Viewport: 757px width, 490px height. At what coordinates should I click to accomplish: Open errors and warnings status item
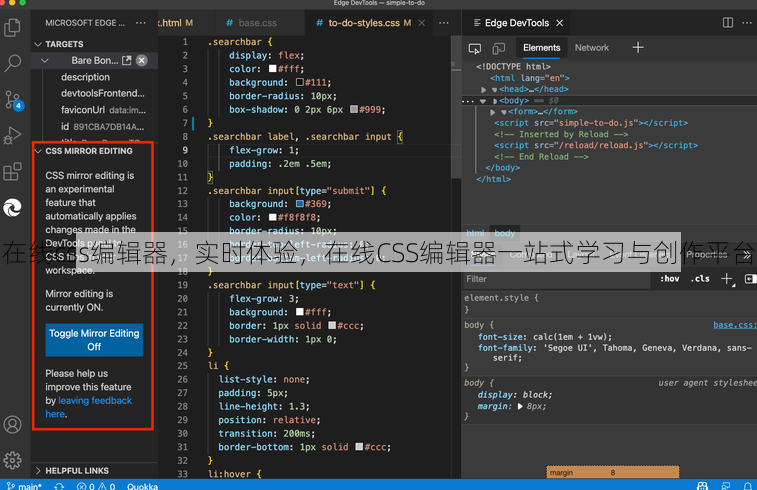click(x=96, y=486)
